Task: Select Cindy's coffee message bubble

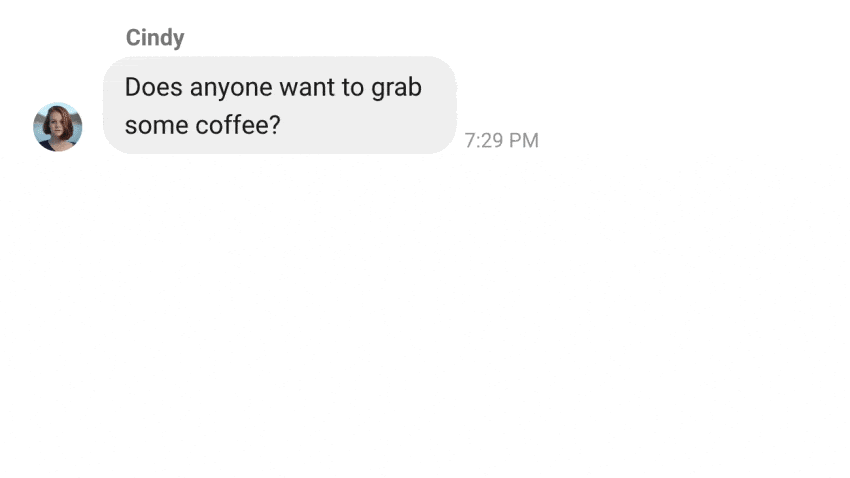Action: click(280, 105)
